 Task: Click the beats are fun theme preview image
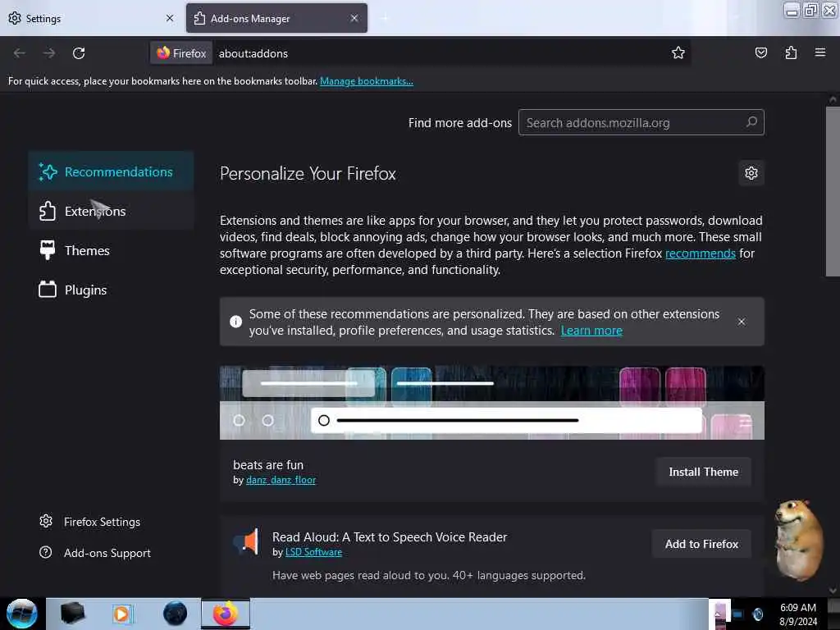[x=492, y=403]
